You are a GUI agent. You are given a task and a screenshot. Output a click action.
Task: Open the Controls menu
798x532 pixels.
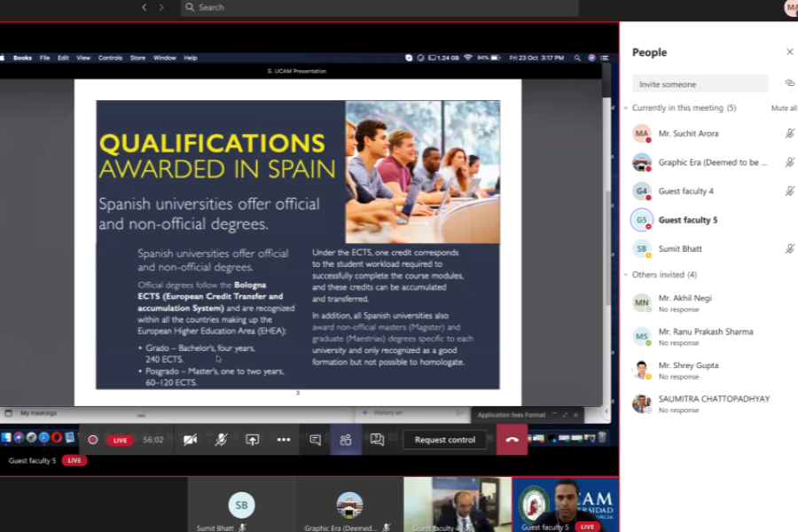[x=110, y=57]
